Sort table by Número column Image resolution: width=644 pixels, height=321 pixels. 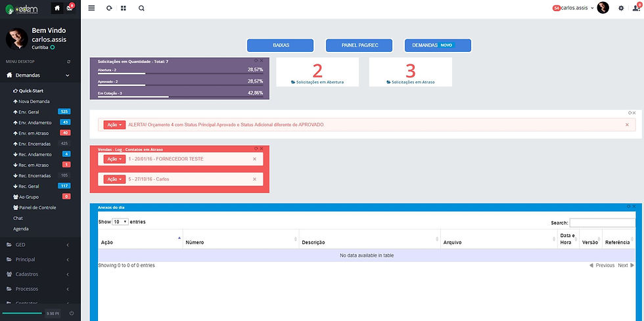click(x=241, y=239)
